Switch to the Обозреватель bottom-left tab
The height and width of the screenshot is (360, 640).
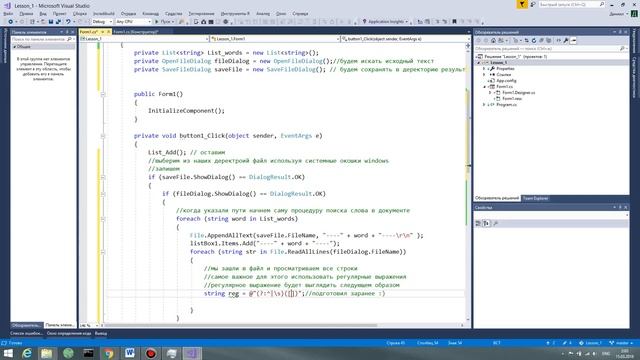tap(27, 325)
